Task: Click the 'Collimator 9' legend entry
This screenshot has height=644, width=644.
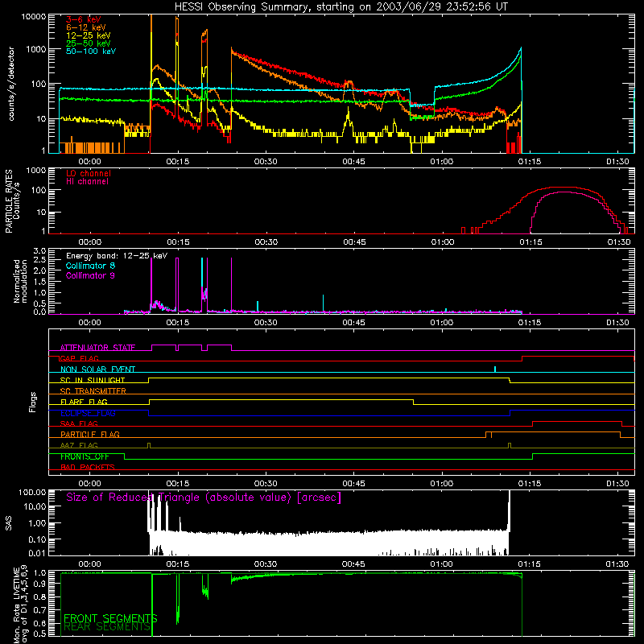Action: 90,275
